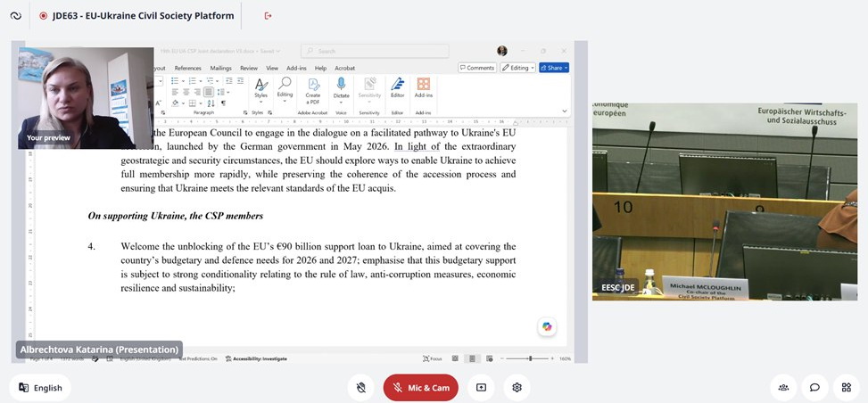Viewport: 868px width, 403px height.
Task: Open meeting settings gear icon
Action: pos(517,388)
